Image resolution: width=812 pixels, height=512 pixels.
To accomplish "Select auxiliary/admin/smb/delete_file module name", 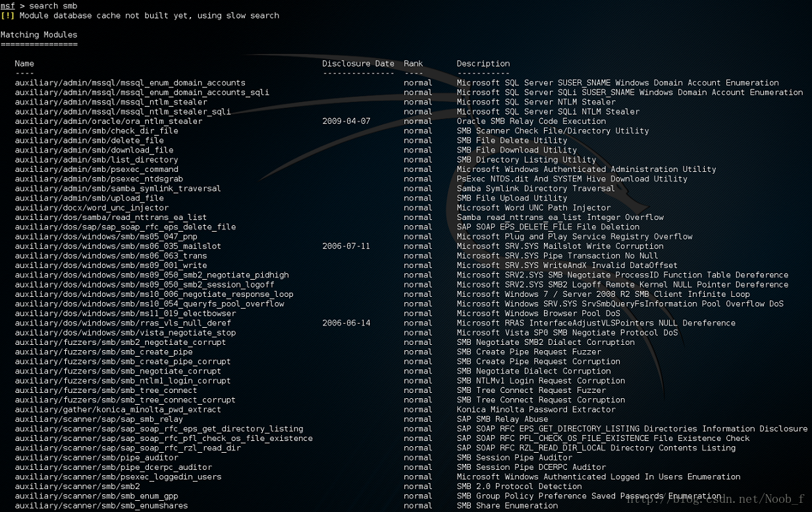I will [x=90, y=141].
